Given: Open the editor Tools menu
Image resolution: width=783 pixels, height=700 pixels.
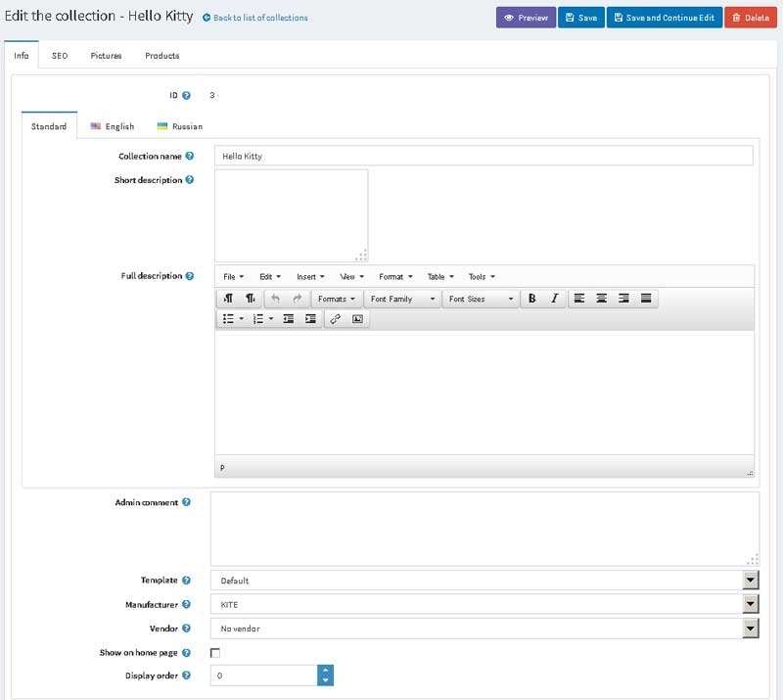Looking at the screenshot, I should (482, 277).
